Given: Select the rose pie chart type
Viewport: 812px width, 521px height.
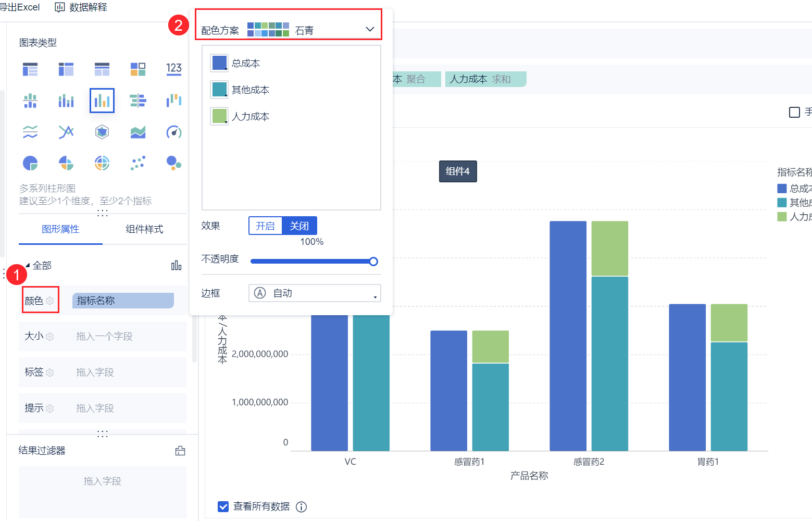Looking at the screenshot, I should point(66,163).
